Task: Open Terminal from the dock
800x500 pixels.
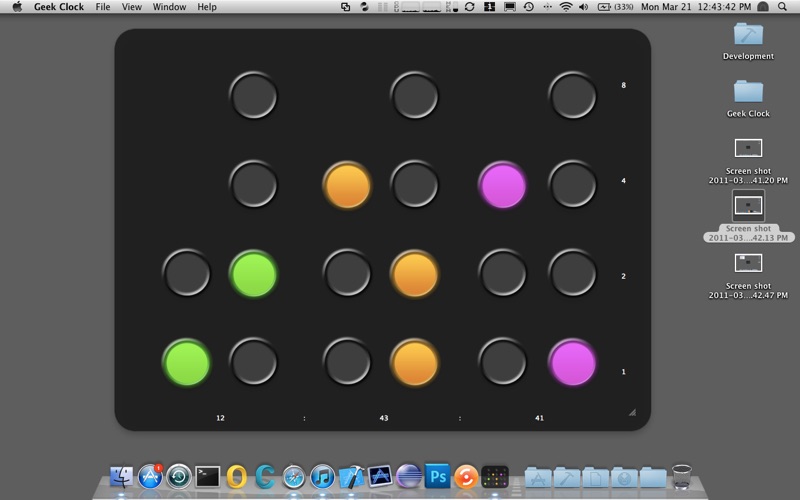Action: (x=208, y=476)
